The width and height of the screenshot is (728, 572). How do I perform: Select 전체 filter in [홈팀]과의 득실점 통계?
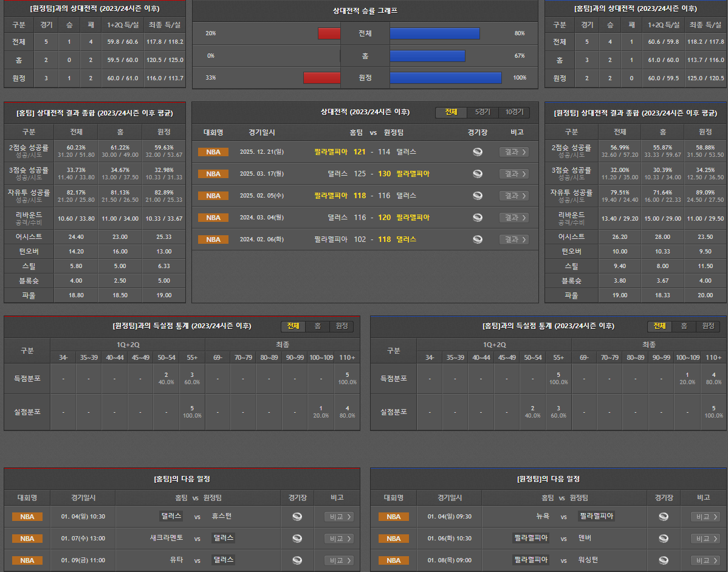click(x=659, y=326)
